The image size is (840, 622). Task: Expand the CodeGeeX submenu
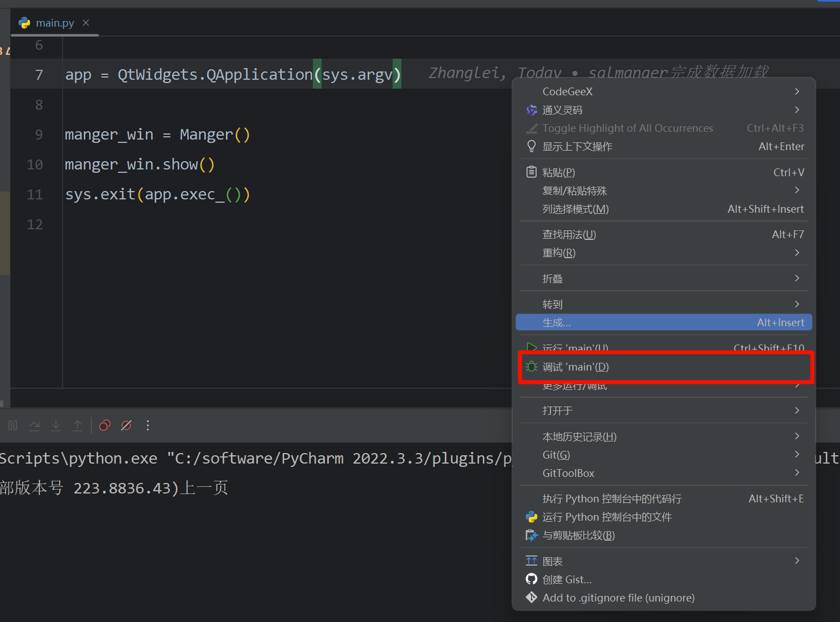[x=567, y=91]
